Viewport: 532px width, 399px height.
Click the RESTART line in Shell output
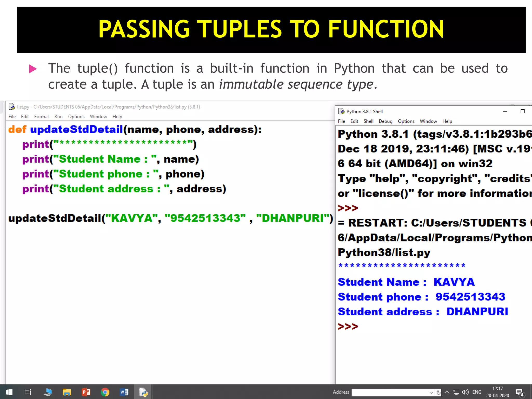tap(435, 223)
